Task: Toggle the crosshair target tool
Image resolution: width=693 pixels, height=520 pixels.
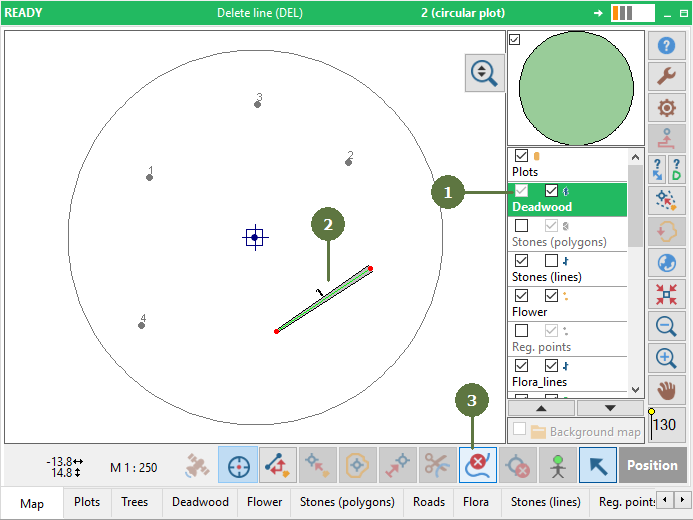Action: [x=238, y=465]
